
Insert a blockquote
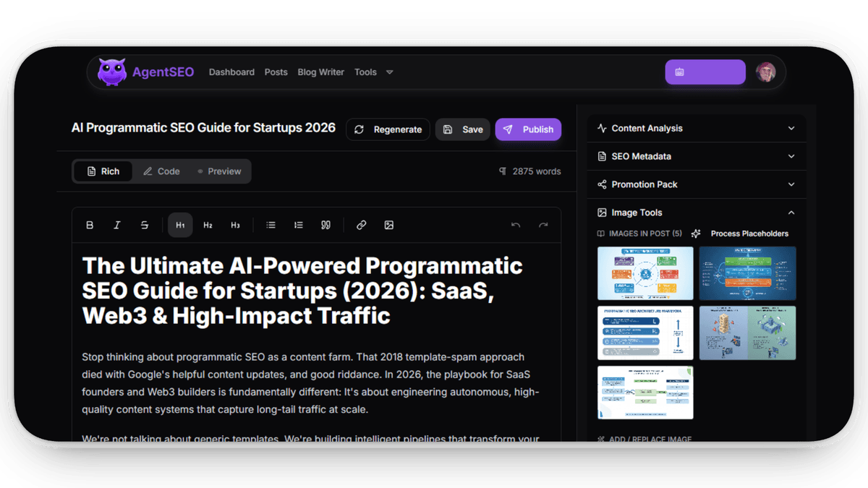(x=325, y=226)
